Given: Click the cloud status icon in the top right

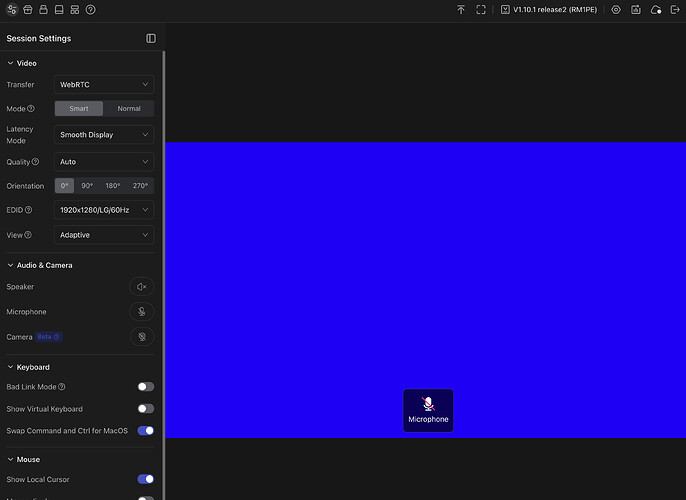Looking at the screenshot, I should [656, 10].
